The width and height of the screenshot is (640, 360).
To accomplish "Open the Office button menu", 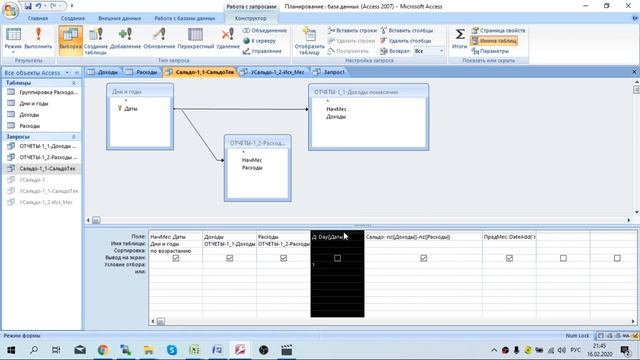I will (x=11, y=10).
